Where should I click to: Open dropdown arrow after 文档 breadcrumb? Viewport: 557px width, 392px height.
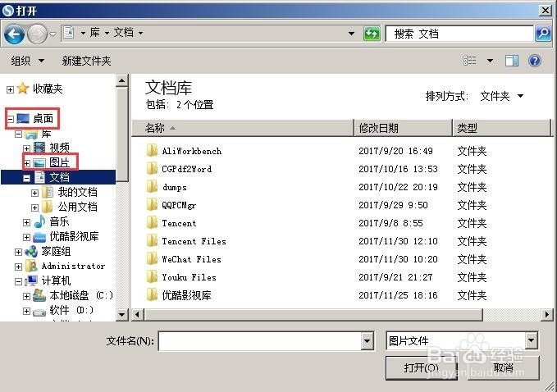(x=140, y=34)
